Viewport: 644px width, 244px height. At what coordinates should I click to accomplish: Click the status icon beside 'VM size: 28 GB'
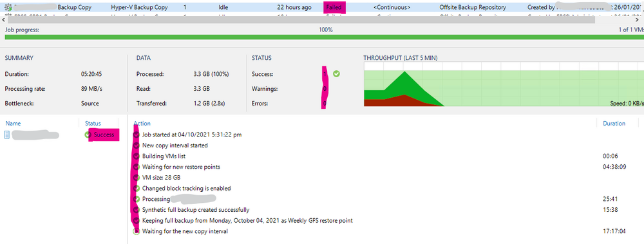tap(137, 178)
